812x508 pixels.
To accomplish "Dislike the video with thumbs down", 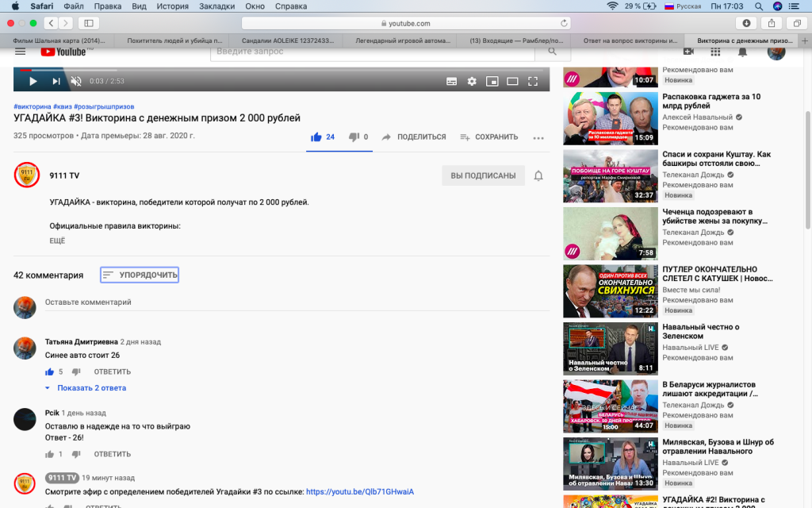I will pyautogui.click(x=354, y=137).
